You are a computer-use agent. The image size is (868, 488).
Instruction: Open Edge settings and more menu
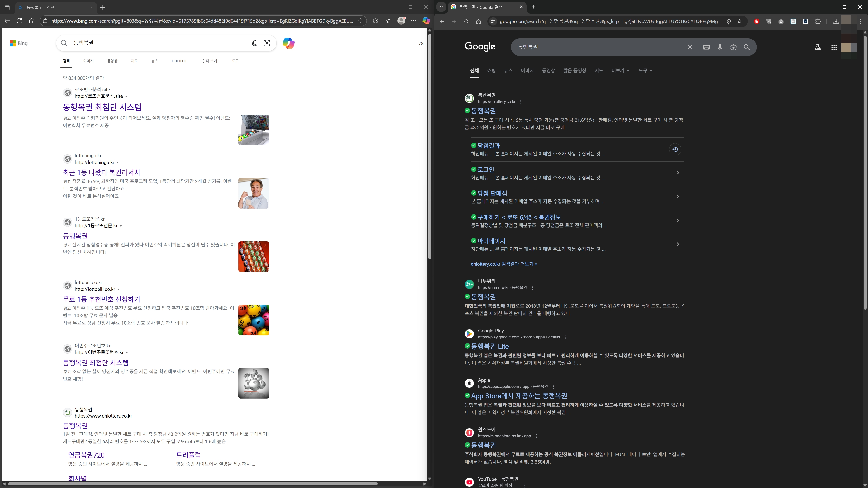tap(413, 21)
